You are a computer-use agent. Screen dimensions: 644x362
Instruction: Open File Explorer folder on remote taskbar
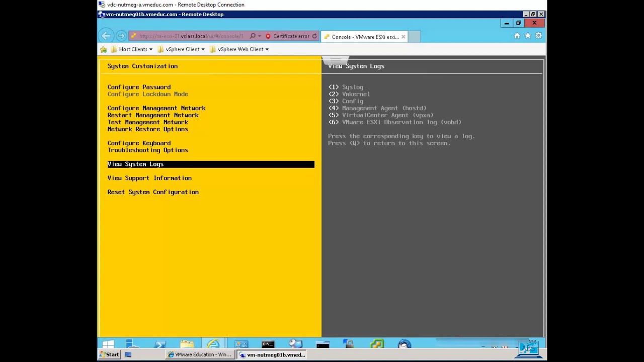tap(187, 344)
